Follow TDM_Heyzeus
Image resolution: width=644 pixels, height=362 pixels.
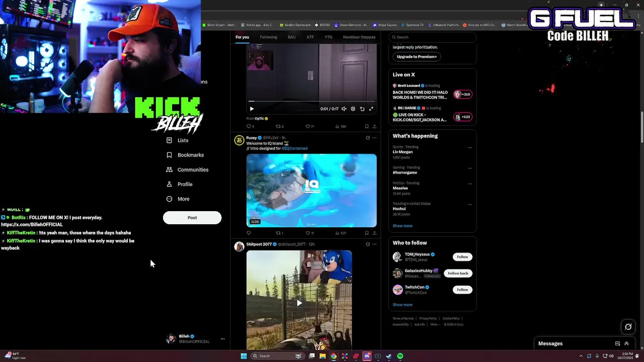462,257
